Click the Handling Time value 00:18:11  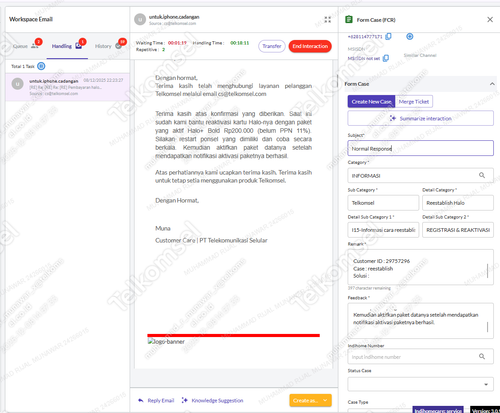pos(240,43)
